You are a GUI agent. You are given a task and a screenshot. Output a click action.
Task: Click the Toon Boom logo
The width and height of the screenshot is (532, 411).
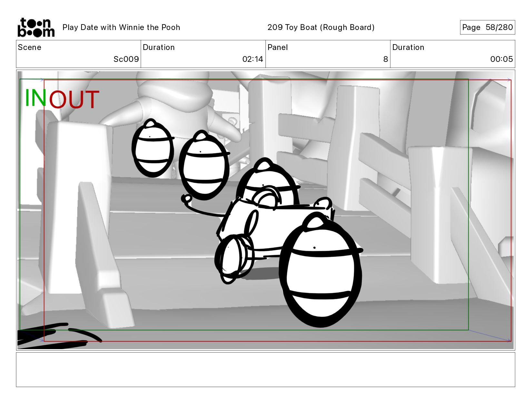36,27
